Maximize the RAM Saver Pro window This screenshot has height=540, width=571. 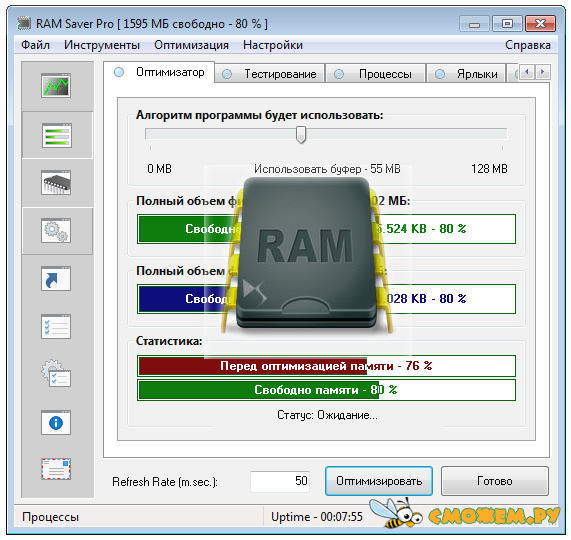point(507,24)
